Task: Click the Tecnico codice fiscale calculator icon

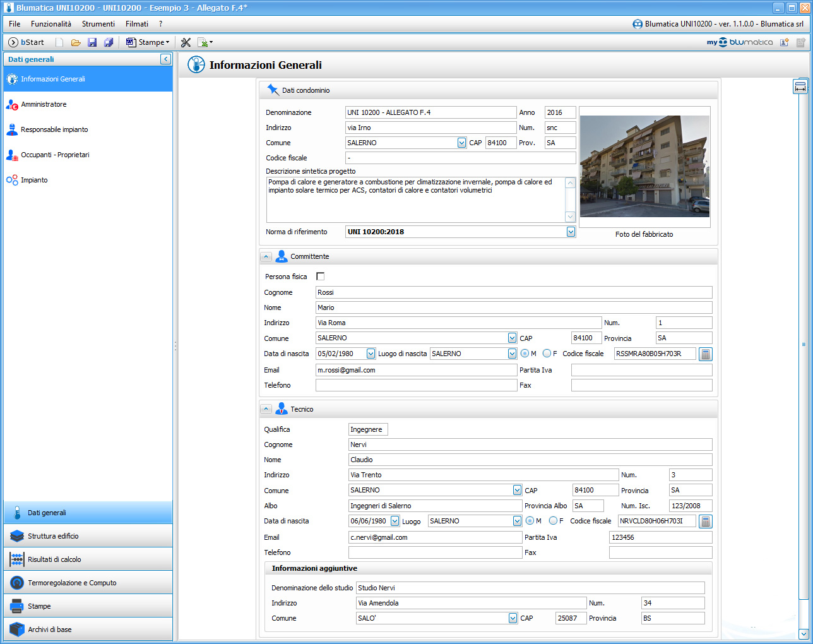Action: [706, 522]
